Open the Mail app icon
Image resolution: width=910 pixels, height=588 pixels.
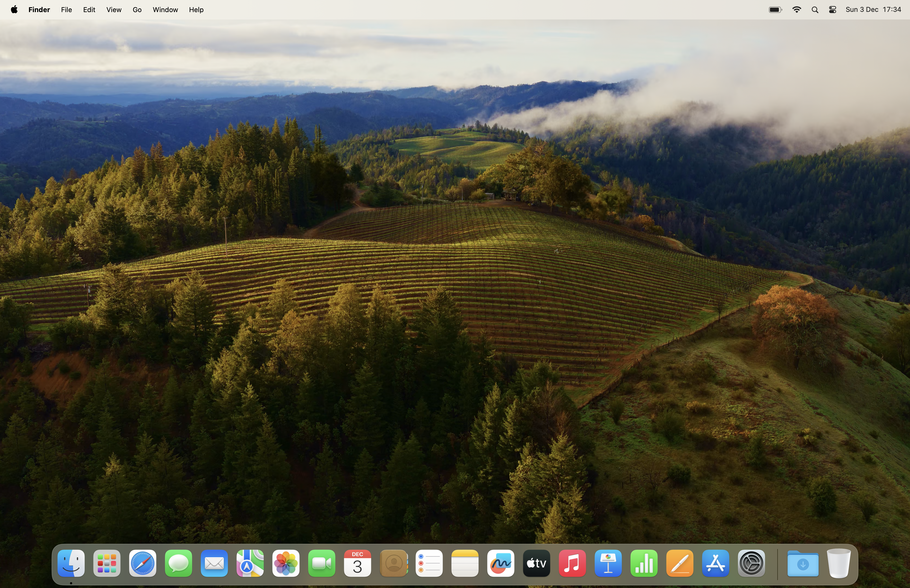(214, 564)
